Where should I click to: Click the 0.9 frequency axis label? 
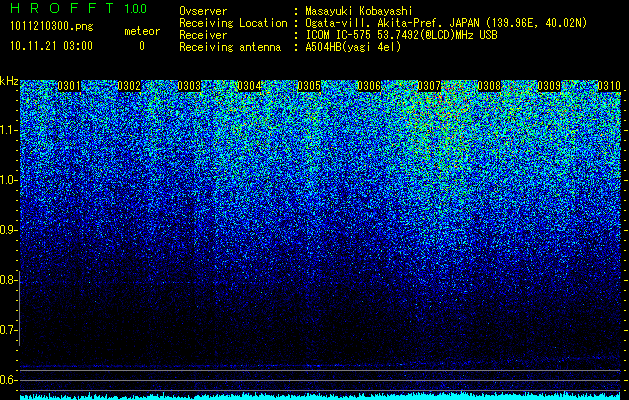pyautogui.click(x=9, y=230)
